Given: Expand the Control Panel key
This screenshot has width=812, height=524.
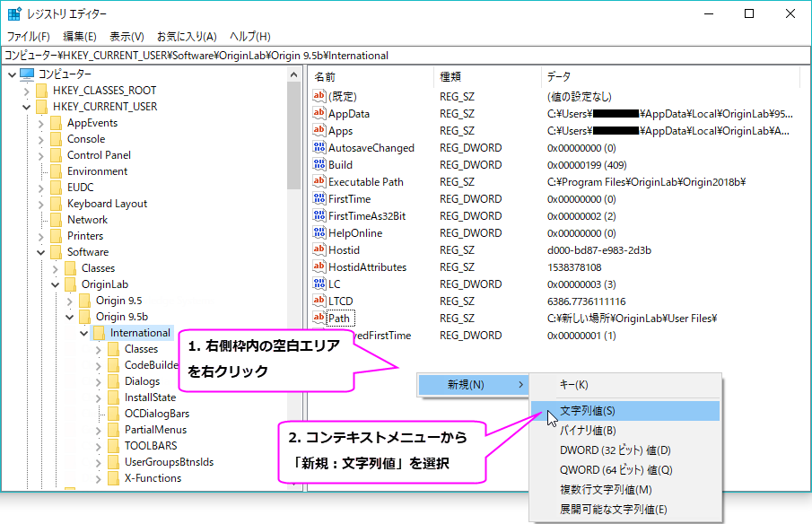Looking at the screenshot, I should click(41, 155).
